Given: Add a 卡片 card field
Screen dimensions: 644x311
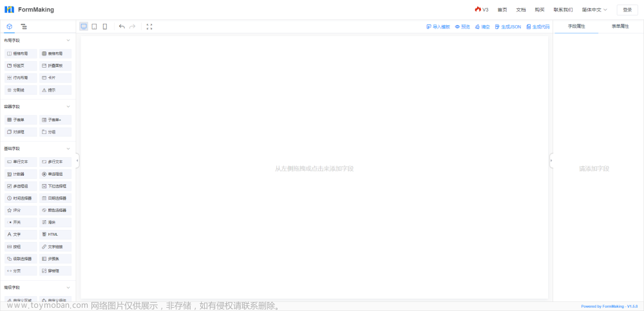Looking at the screenshot, I should (55, 78).
